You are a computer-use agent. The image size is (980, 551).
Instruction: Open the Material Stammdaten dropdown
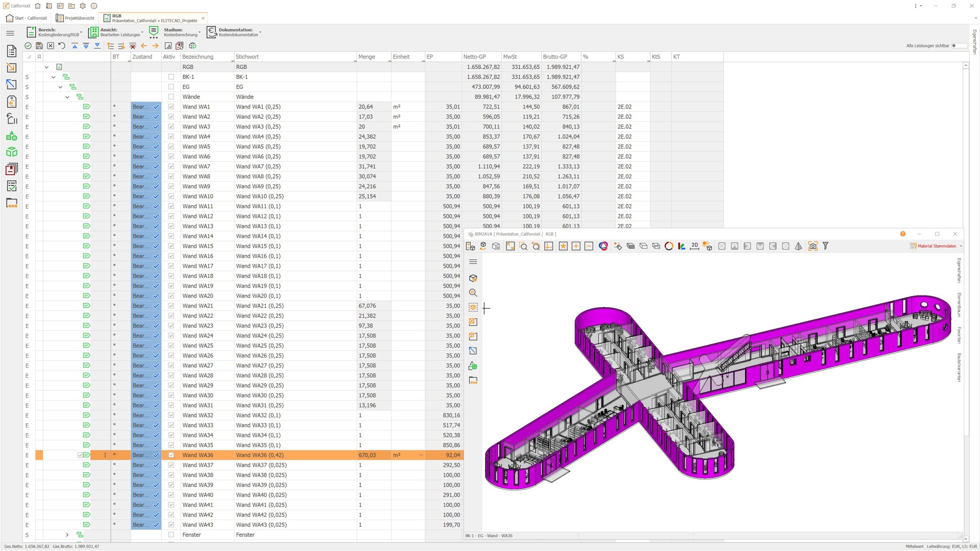point(961,246)
